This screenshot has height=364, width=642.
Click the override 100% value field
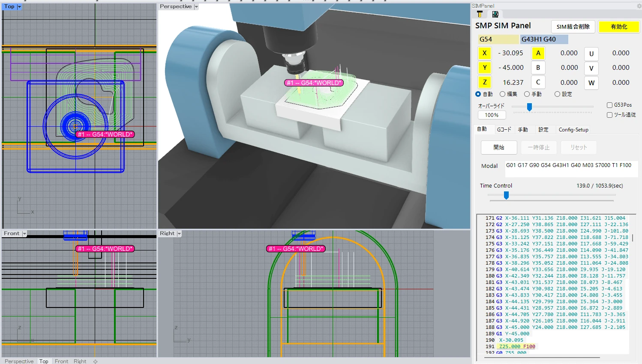492,115
